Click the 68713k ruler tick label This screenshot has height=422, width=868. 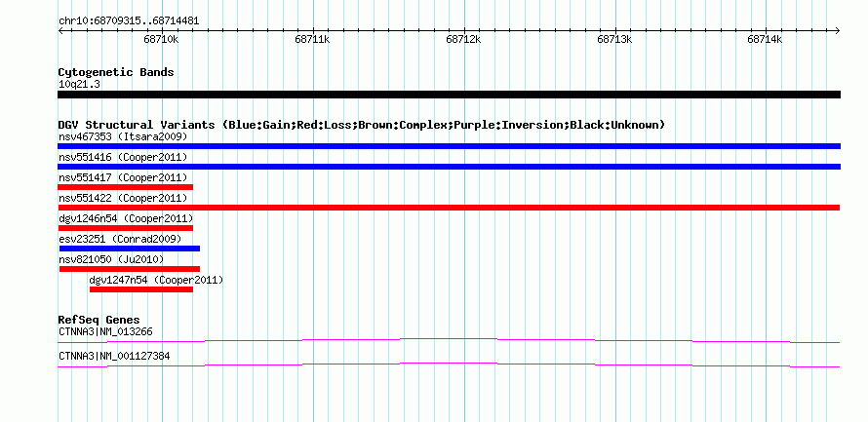point(614,39)
